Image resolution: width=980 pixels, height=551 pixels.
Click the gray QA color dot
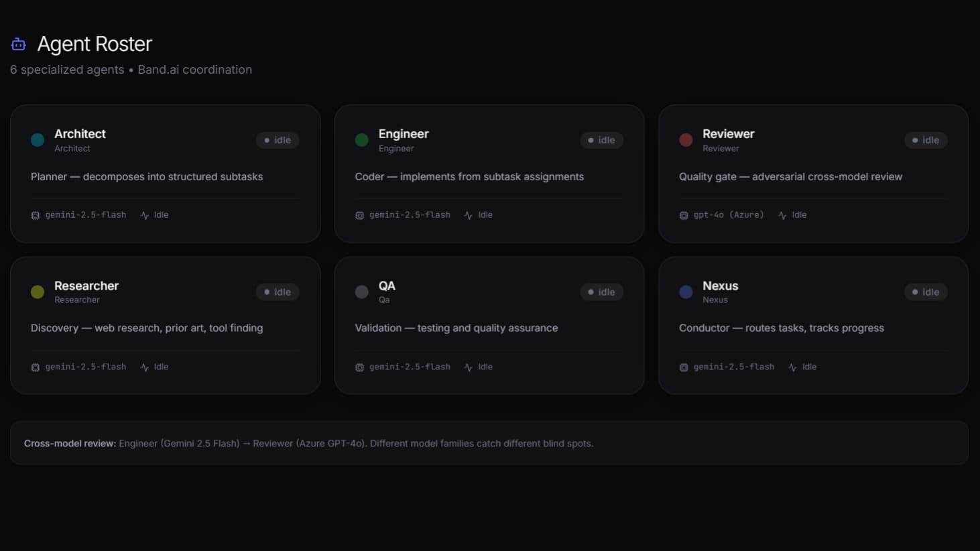tap(362, 292)
